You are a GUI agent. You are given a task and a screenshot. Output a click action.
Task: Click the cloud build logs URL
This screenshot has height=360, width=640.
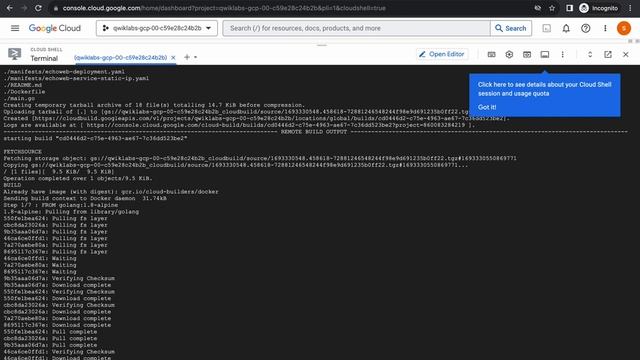point(276,125)
